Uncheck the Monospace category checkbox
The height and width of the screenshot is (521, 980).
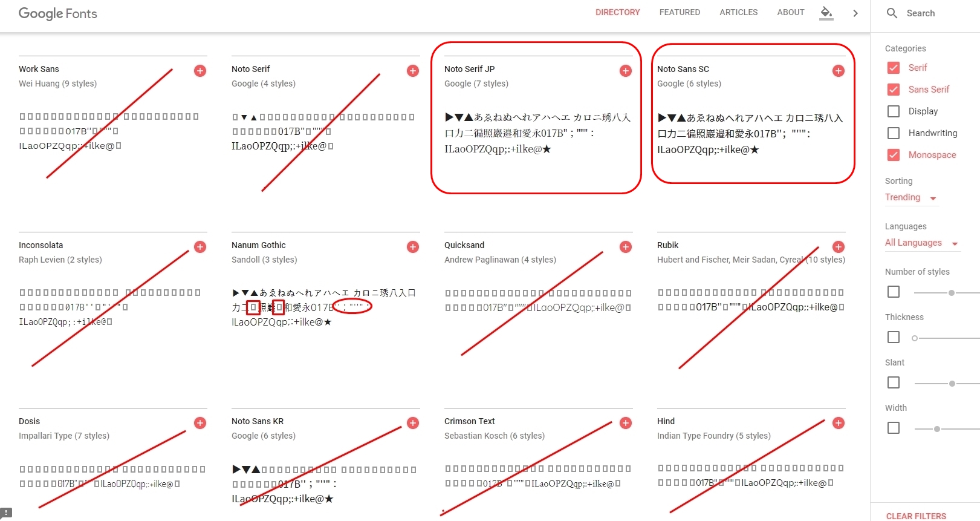894,155
